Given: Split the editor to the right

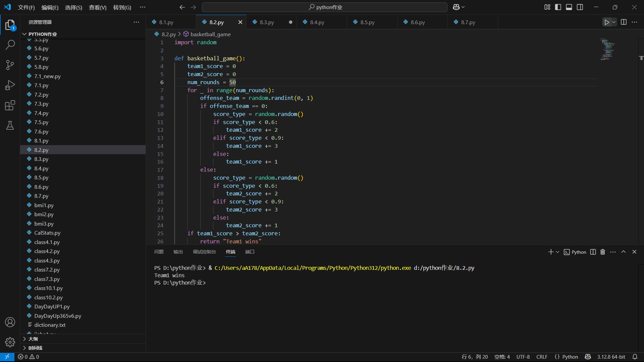Looking at the screenshot, I should 624,22.
